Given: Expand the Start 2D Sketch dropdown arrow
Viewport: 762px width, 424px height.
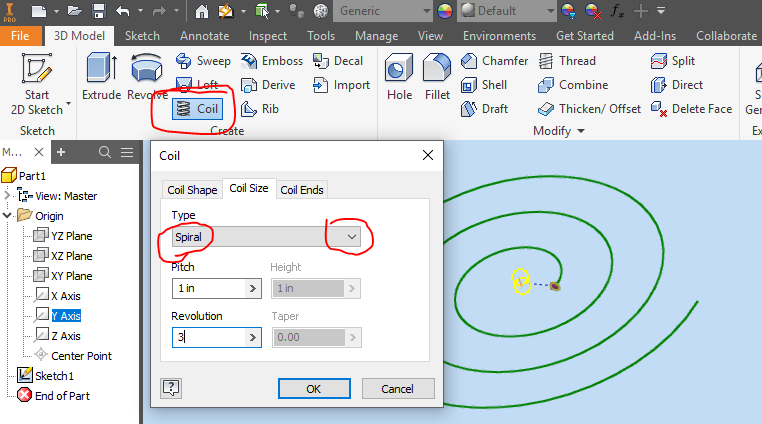Looking at the screenshot, I should (69, 104).
